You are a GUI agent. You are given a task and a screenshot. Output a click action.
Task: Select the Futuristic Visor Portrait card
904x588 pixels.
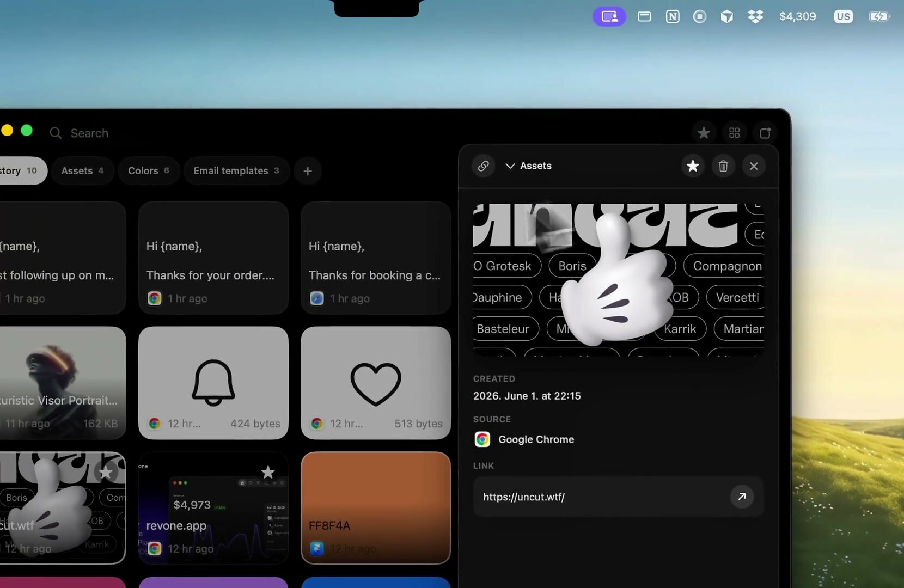tap(63, 383)
